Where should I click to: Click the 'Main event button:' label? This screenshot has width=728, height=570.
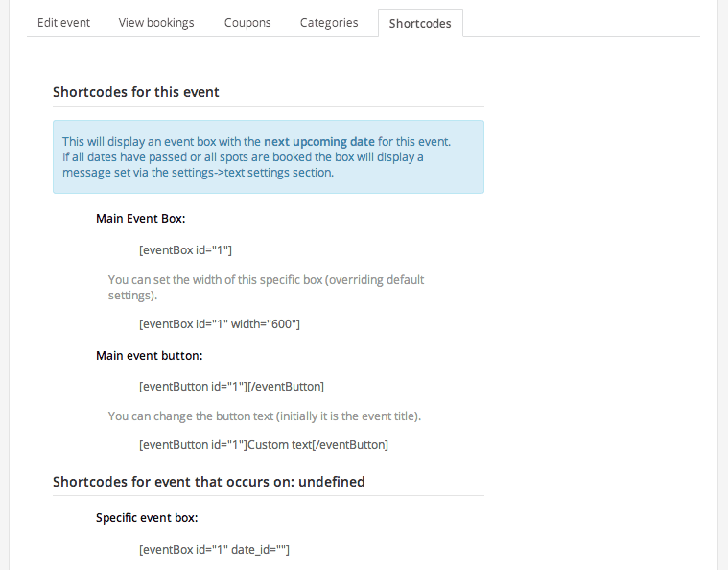point(149,355)
